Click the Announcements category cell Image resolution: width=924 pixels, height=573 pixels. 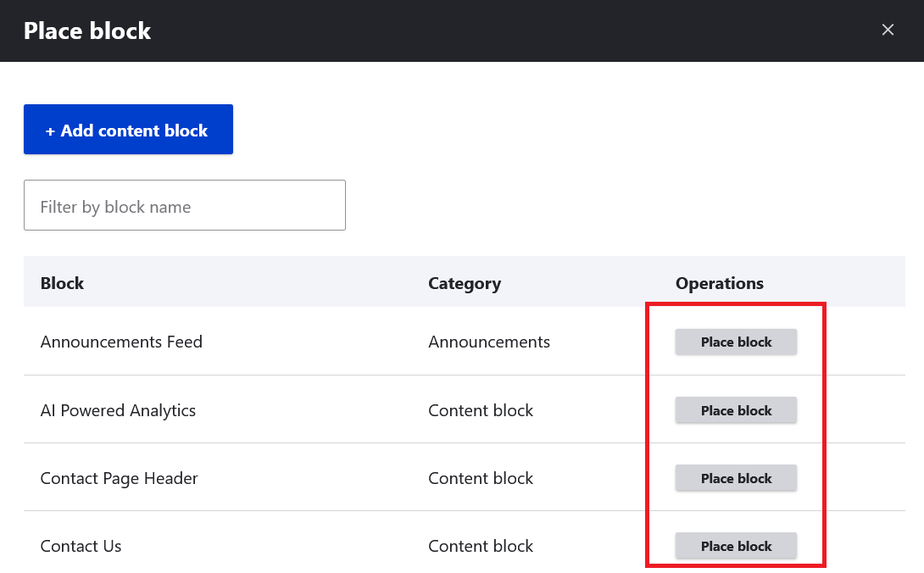489,342
